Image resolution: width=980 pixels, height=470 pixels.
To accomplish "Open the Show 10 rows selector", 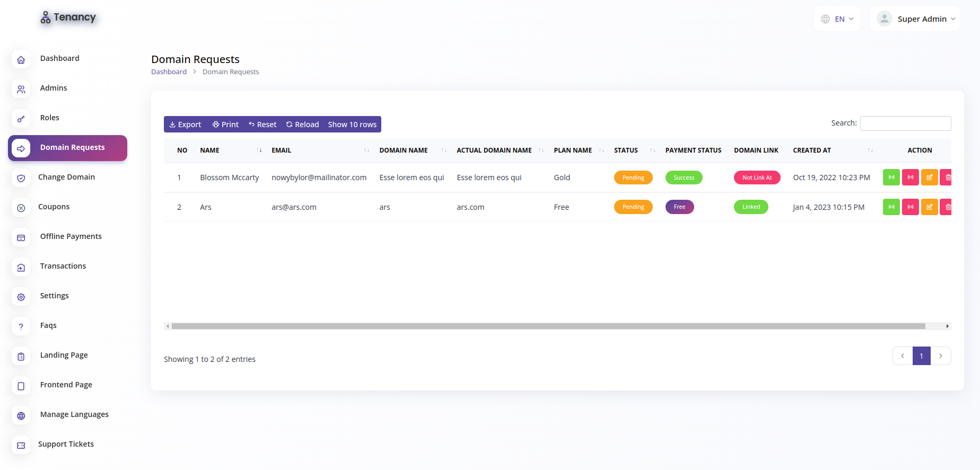I will [x=352, y=125].
